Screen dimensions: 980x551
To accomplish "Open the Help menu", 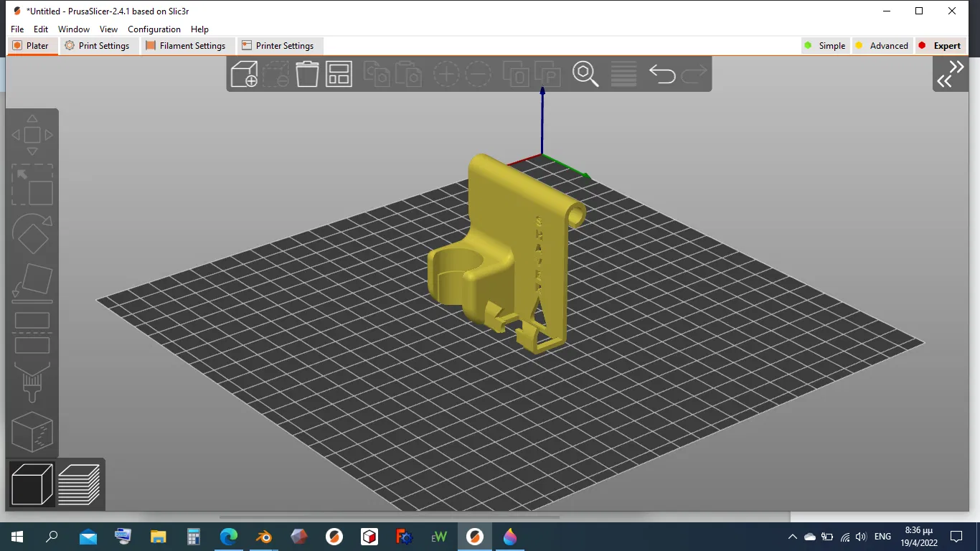I will click(x=199, y=29).
